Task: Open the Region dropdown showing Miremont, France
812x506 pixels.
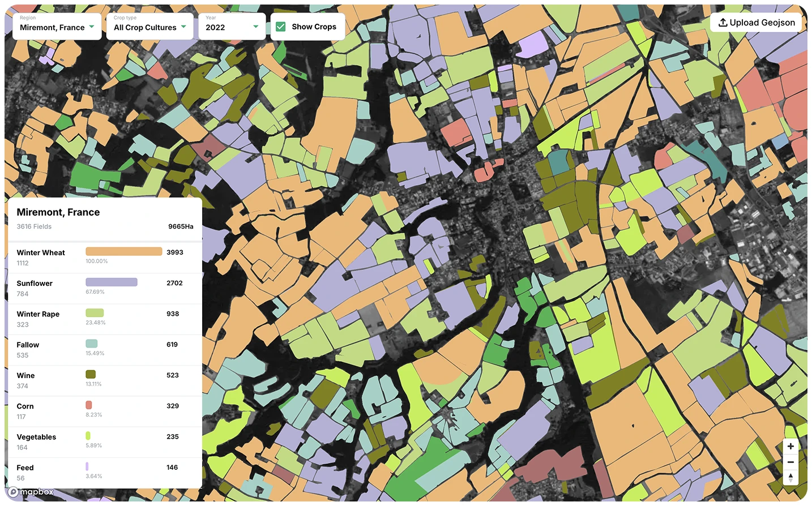Action: [57, 26]
